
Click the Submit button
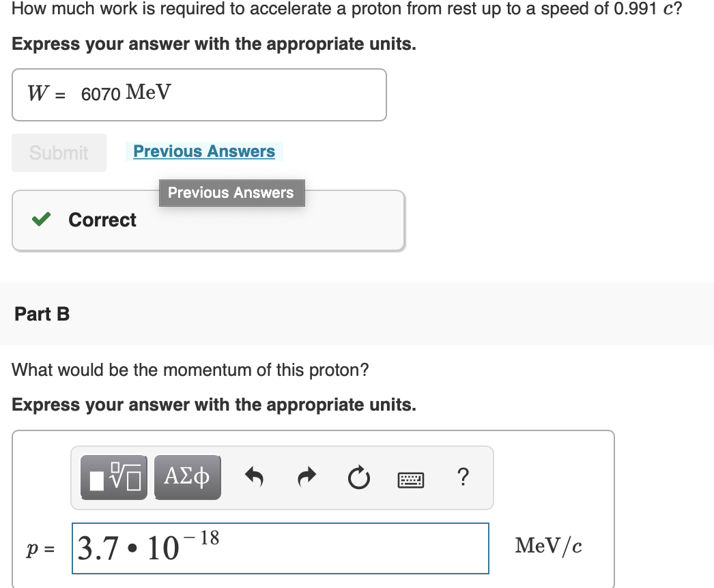(59, 152)
